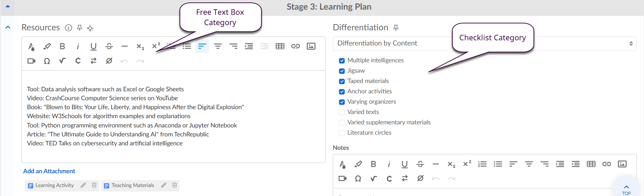644x196 pixels.
Task: Insert video using Resources toolbar camera icon
Action: (x=31, y=61)
